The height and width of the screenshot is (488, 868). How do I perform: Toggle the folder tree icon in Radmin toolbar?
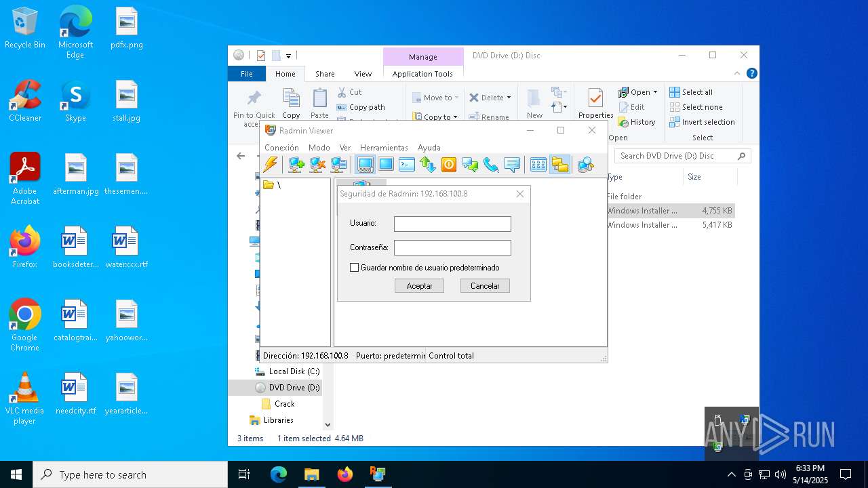click(559, 165)
